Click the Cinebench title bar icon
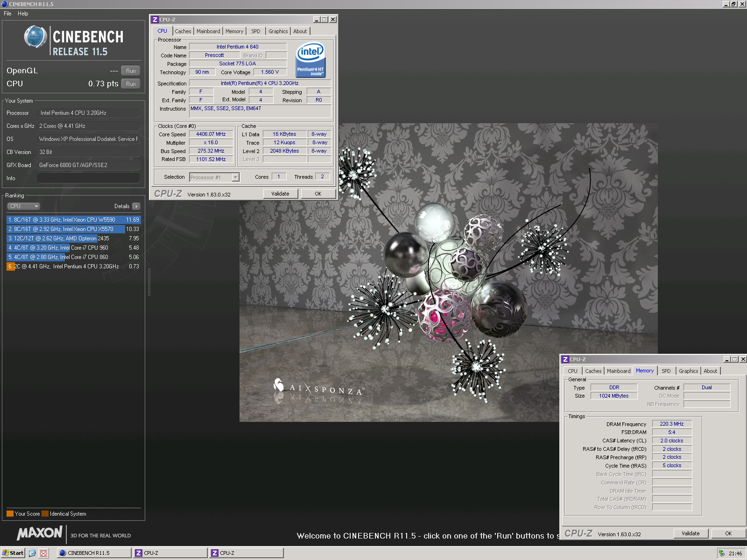The width and height of the screenshot is (747, 560). point(4,4)
